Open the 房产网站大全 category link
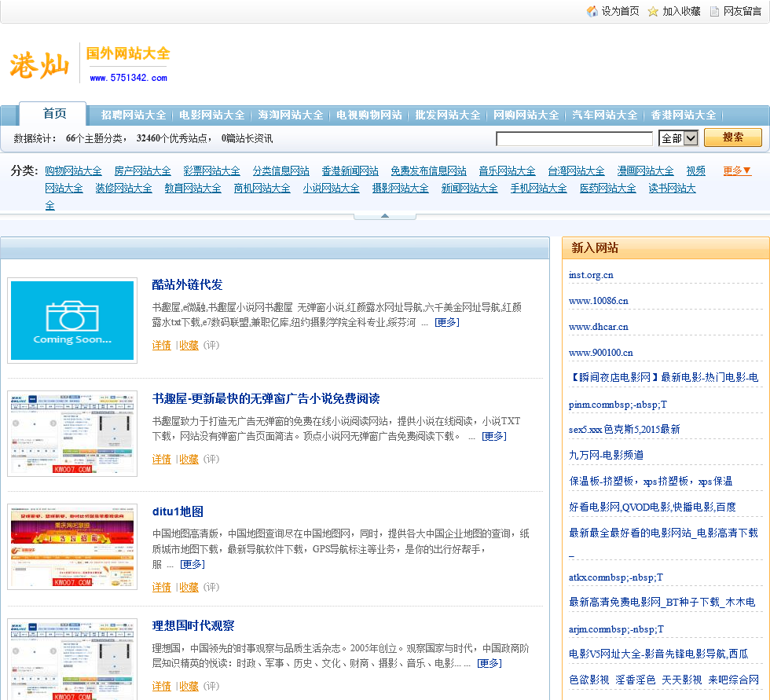Viewport: 770px width, 700px height. 142,170
